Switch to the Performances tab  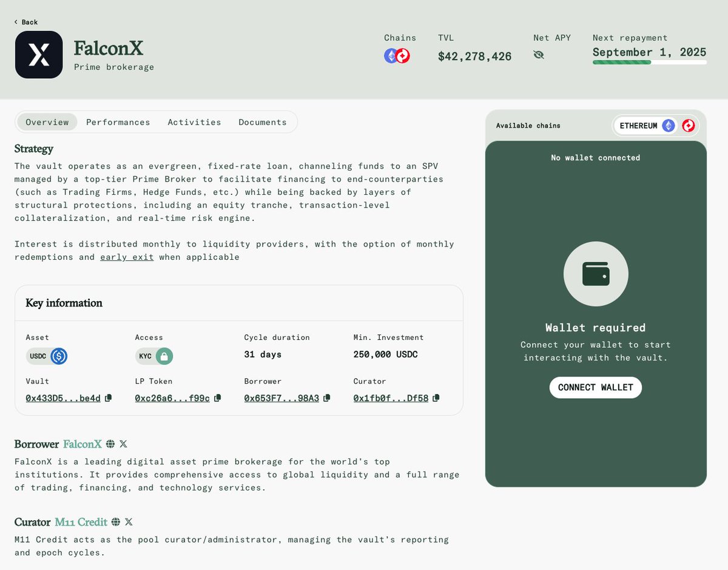[118, 122]
